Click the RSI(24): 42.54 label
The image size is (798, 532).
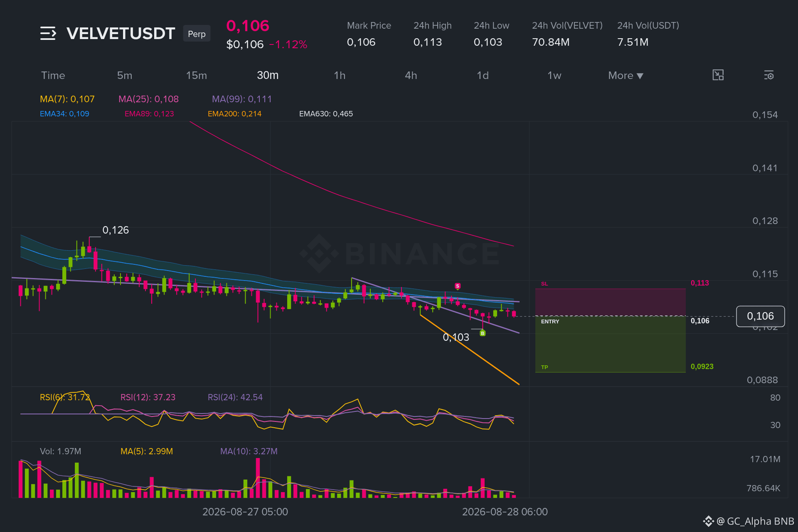(235, 397)
